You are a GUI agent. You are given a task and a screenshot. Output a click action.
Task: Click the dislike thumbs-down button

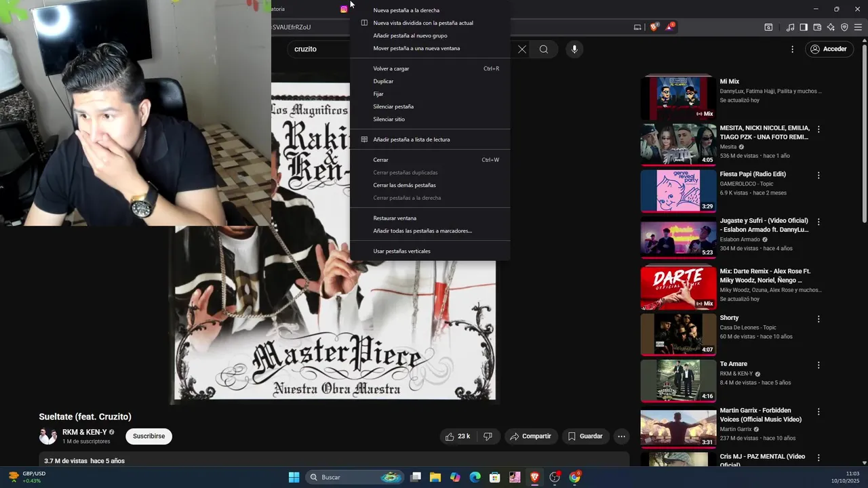[x=488, y=436]
